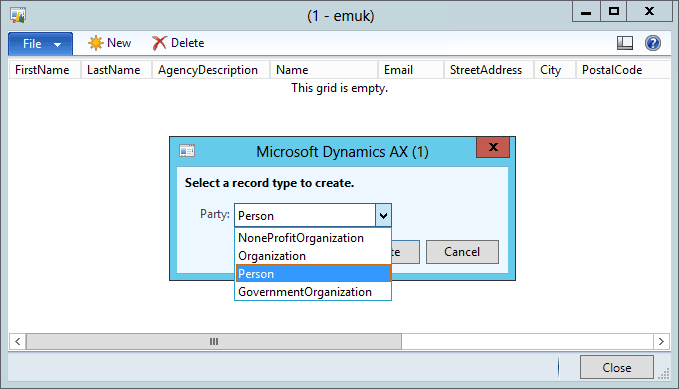Image resolution: width=679 pixels, height=389 pixels.
Task: Click the Delete toolbar button
Action: click(x=178, y=43)
